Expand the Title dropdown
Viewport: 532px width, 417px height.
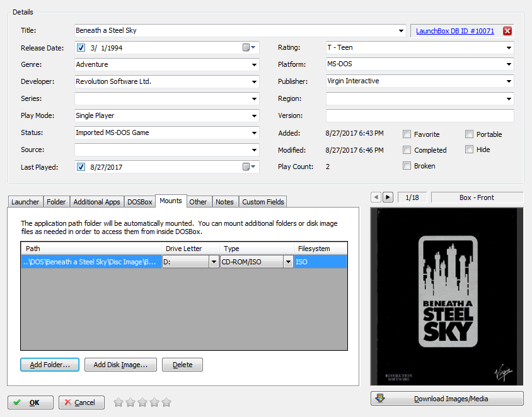[401, 30]
